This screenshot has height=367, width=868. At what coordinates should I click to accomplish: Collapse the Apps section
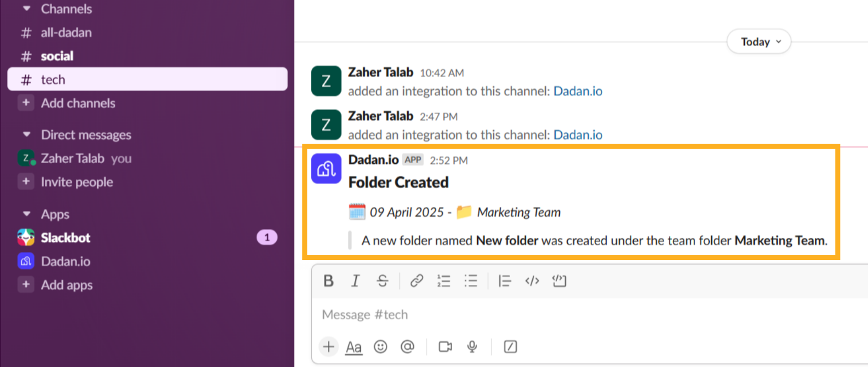[x=27, y=214]
